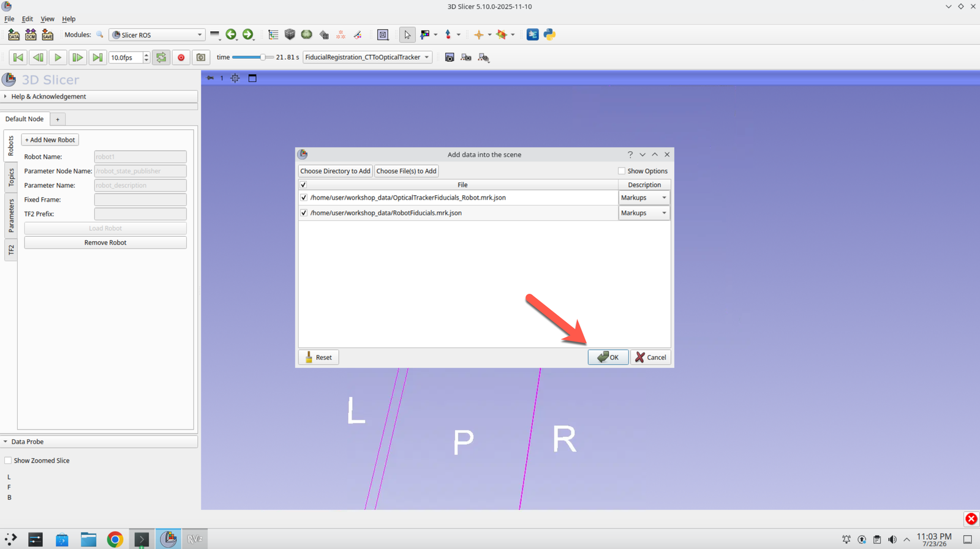Open Markups dropdown for OpticalTrackerFiducials_Robot row
The width and height of the screenshot is (980, 549).
644,198
